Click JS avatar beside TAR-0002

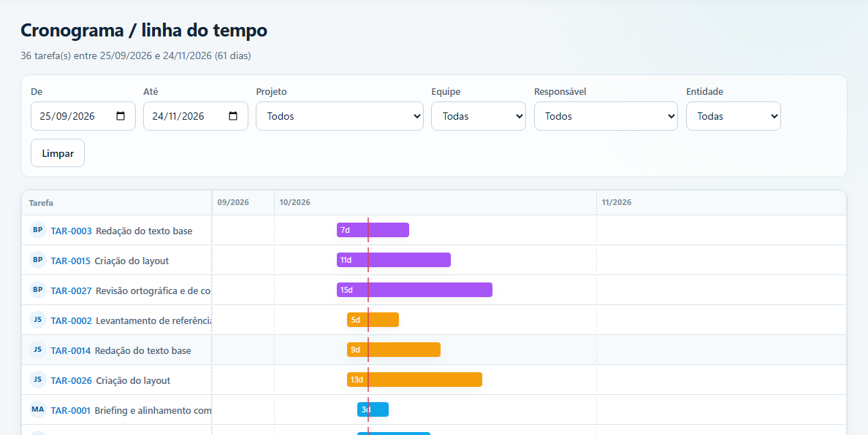click(38, 320)
